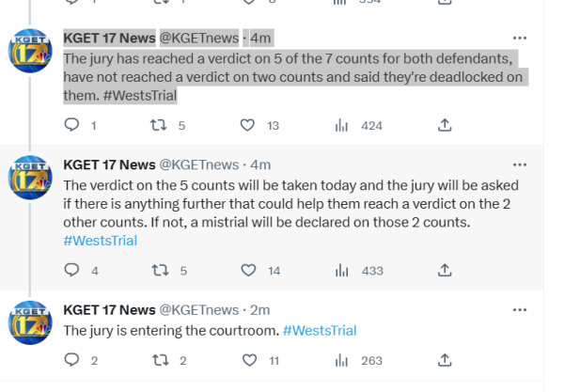Like the deadlocked counts tweet
Screen dimensions: 564x392
coord(248,125)
